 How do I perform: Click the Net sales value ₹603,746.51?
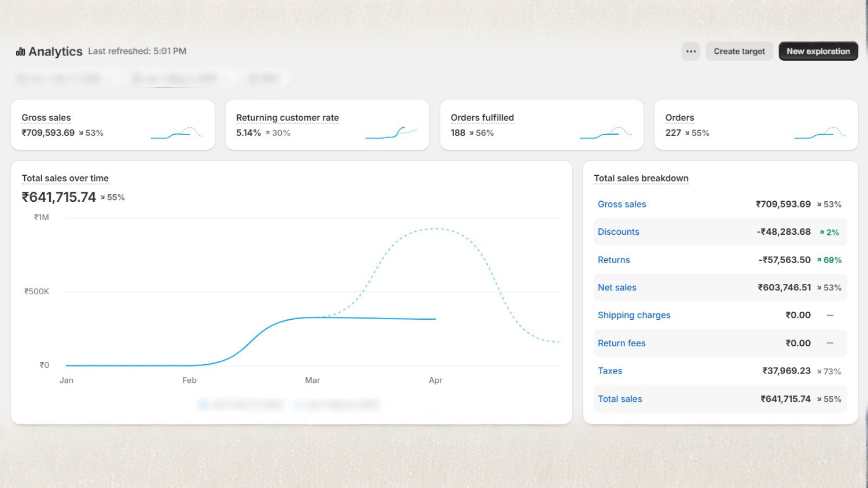[x=785, y=287]
